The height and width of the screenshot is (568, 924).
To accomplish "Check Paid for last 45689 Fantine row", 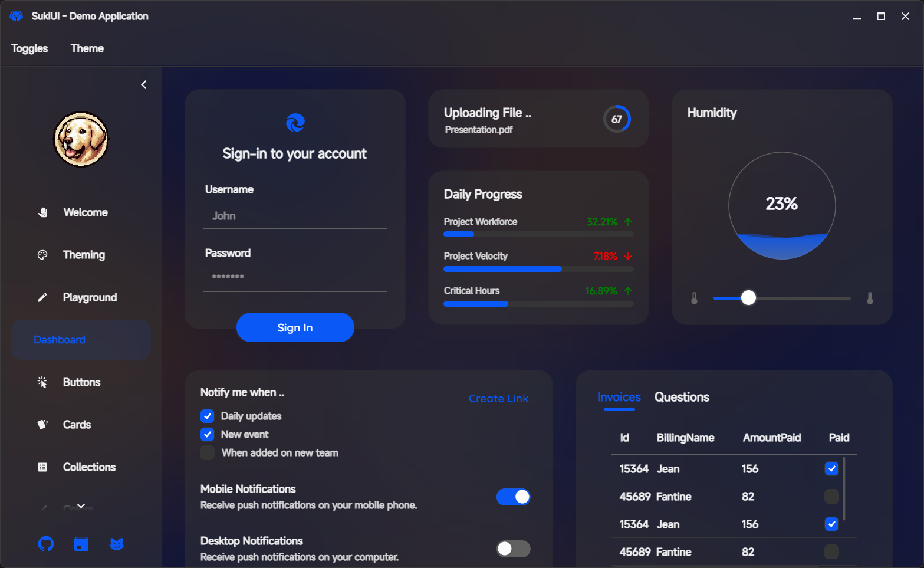I will pyautogui.click(x=831, y=552).
